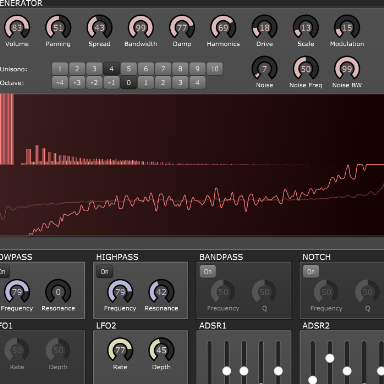
Task: Set Octave to -1
Action: [x=112, y=83]
